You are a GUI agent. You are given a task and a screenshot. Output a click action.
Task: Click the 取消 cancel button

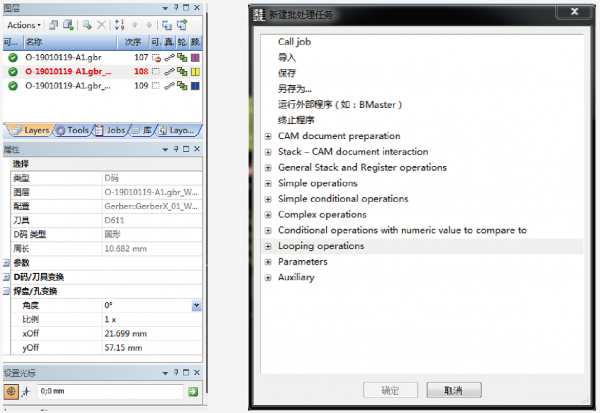pyautogui.click(x=453, y=389)
